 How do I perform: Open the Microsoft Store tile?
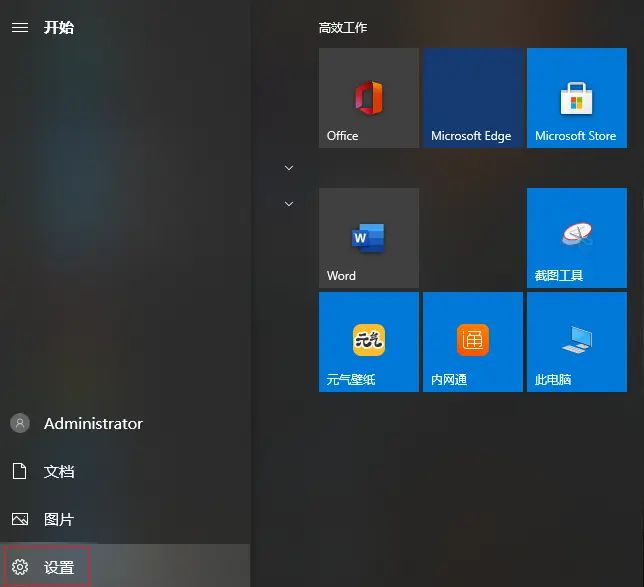[577, 98]
